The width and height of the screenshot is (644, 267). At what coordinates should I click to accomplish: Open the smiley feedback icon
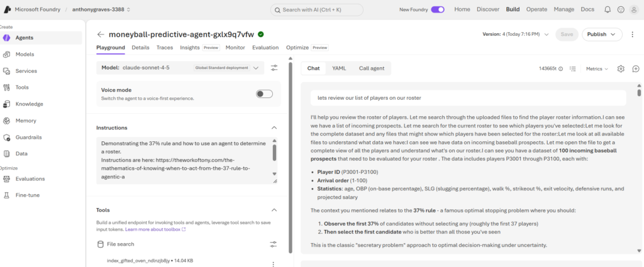coord(621,9)
